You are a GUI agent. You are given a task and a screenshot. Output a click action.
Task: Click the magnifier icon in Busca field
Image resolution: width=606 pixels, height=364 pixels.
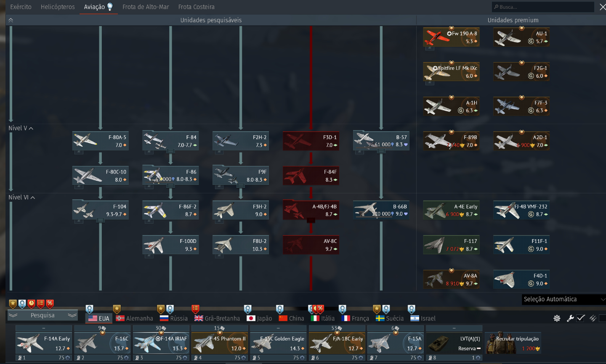(496, 7)
